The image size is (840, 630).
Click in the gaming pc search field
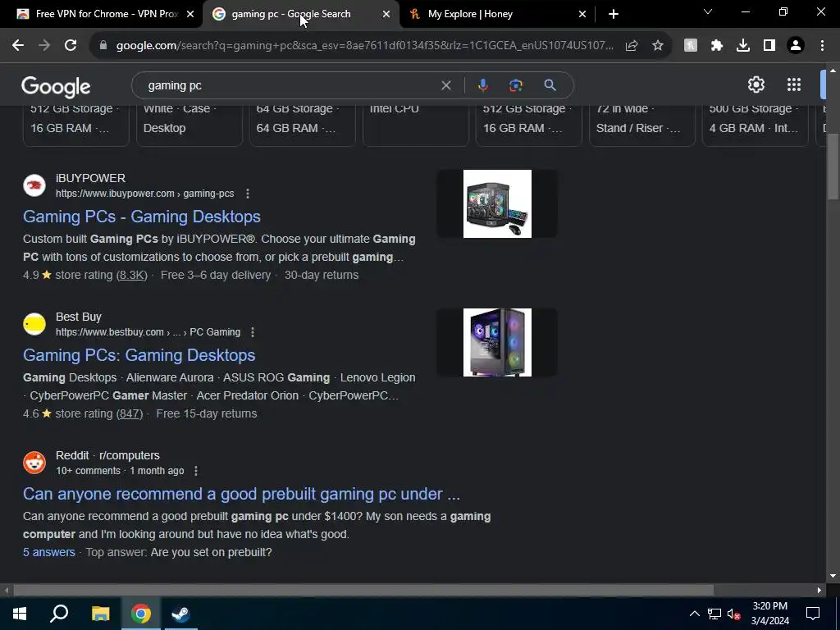click(x=290, y=85)
